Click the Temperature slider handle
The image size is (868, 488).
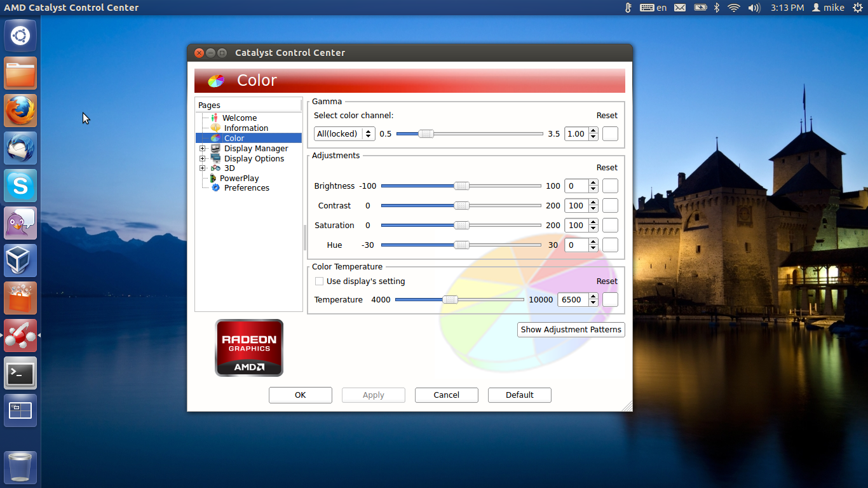(450, 299)
